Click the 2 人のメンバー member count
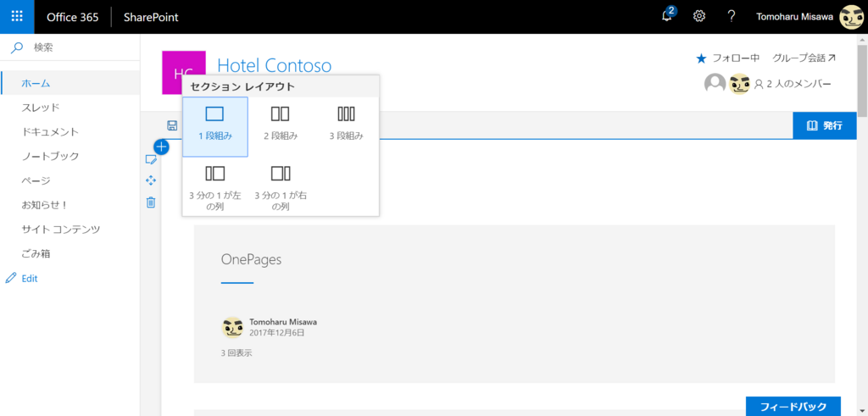Screen dimensions: 868x416 (793, 84)
